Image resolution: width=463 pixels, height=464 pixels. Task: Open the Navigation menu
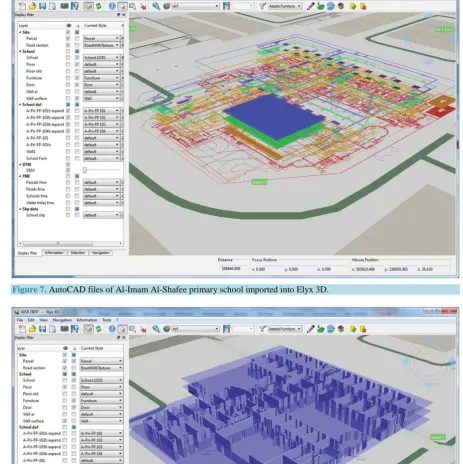pyautogui.click(x=62, y=320)
